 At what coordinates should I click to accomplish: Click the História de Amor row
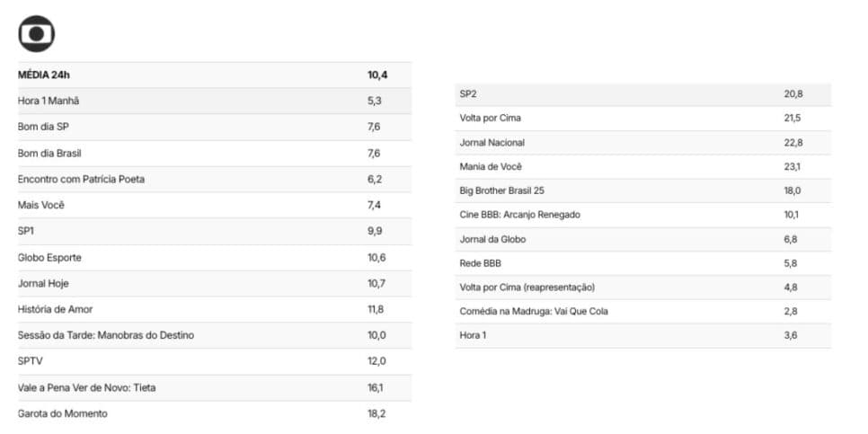tap(215, 309)
